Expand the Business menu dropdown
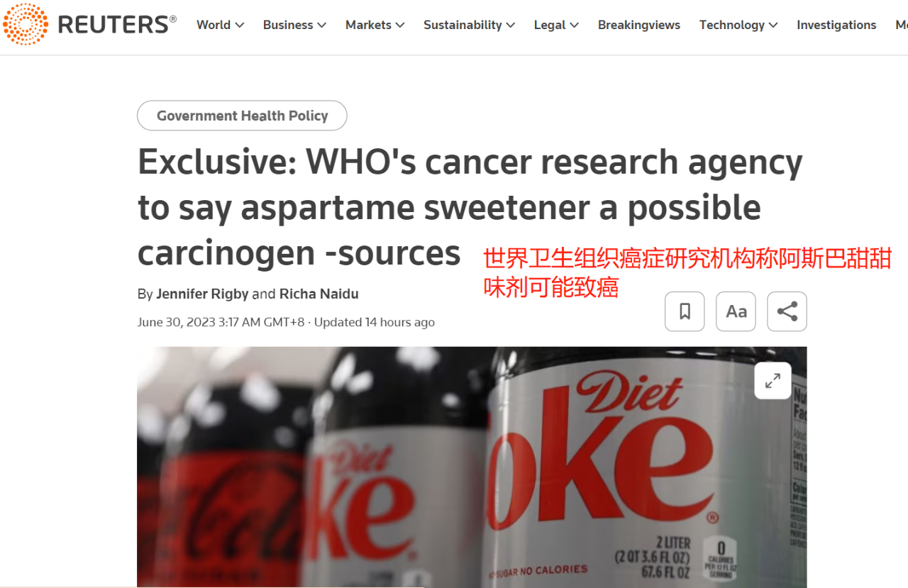This screenshot has height=588, width=908. tap(294, 25)
